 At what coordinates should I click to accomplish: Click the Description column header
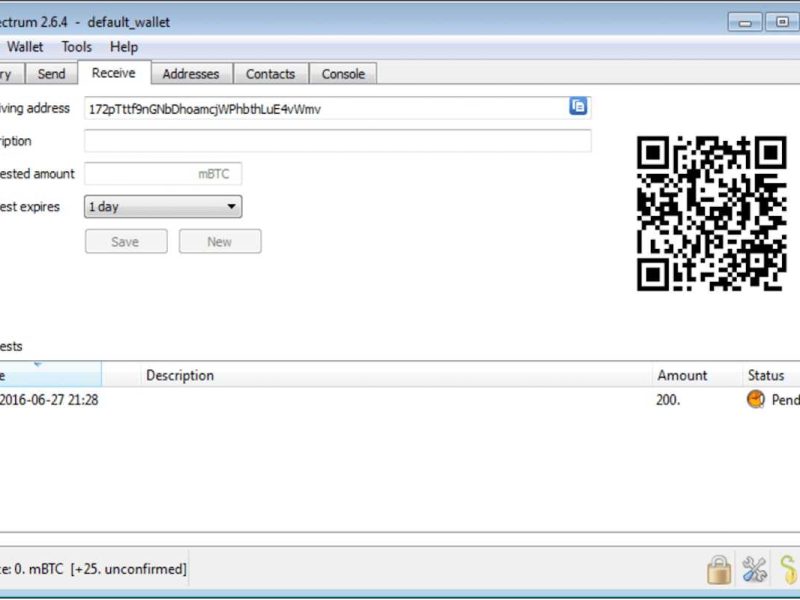pyautogui.click(x=396, y=376)
